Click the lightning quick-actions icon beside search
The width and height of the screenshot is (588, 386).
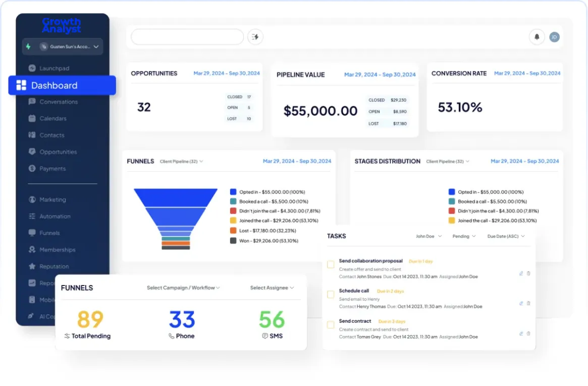click(x=255, y=37)
